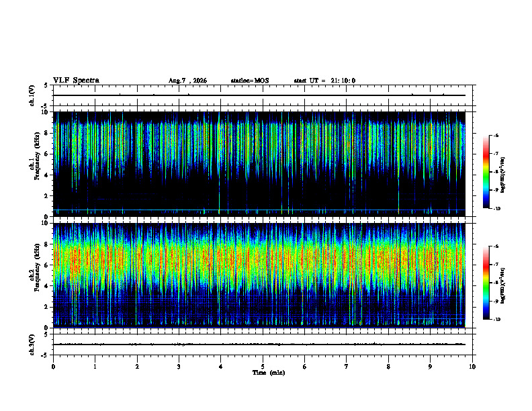Click the time axis tick label "8"
This screenshot has height=411, width=532.
pyautogui.click(x=388, y=367)
